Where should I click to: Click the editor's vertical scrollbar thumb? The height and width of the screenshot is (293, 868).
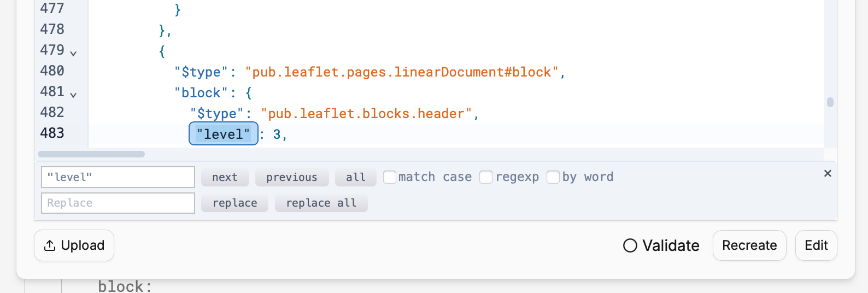(x=830, y=102)
